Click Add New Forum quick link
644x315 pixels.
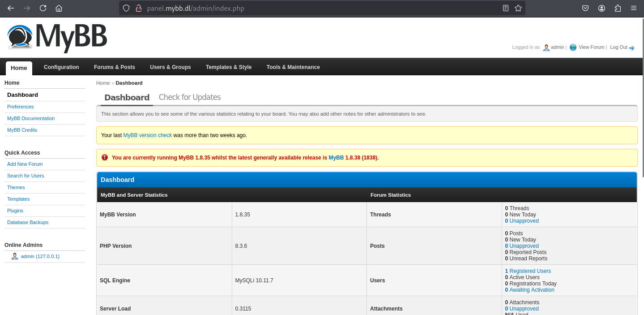click(x=25, y=164)
